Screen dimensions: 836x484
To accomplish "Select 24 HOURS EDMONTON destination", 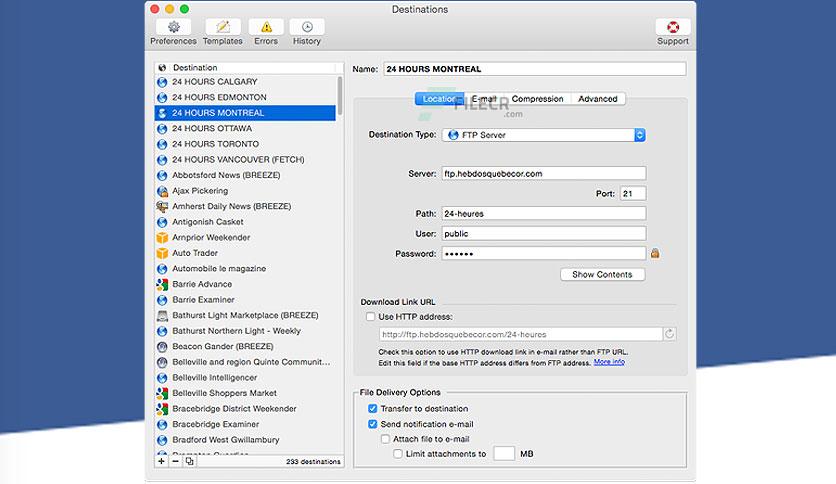I will pyautogui.click(x=245, y=98).
